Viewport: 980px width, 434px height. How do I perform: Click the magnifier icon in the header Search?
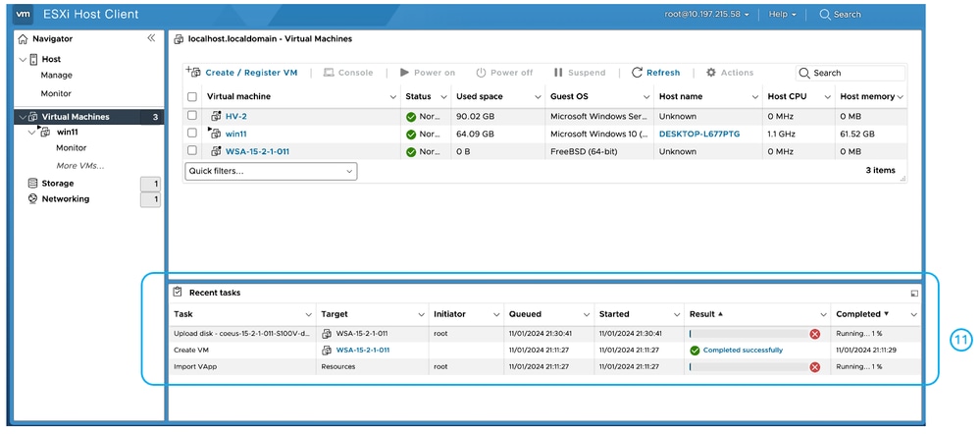coord(825,14)
